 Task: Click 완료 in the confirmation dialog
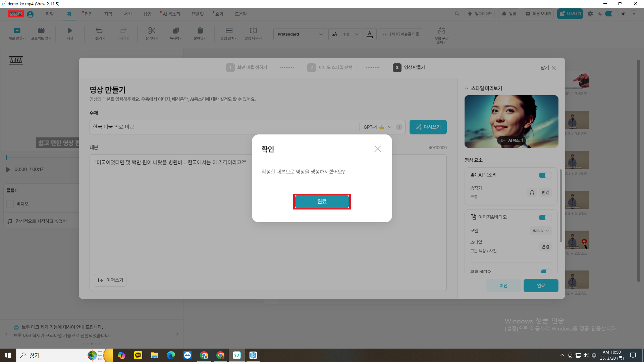click(x=322, y=201)
